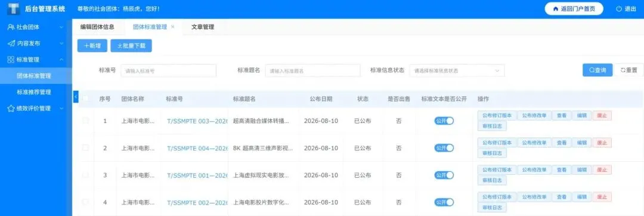Click 废止 in row 4
The image size is (644, 216).
[602, 197]
